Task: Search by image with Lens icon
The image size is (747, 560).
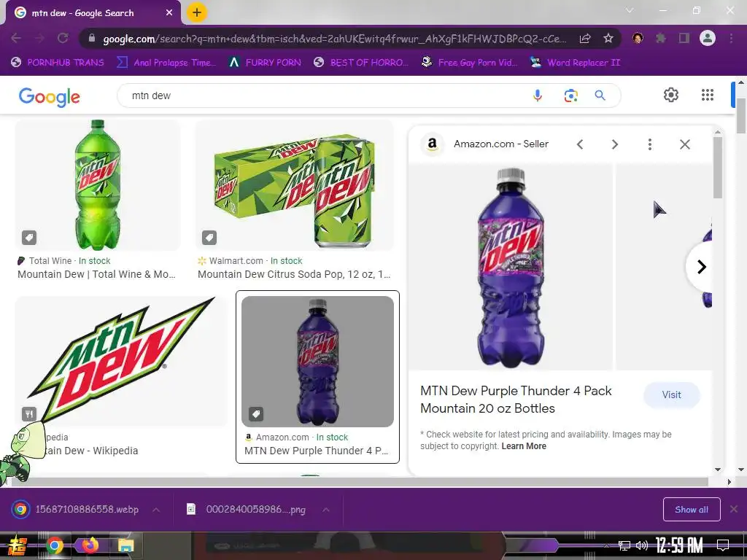Action: pos(570,96)
